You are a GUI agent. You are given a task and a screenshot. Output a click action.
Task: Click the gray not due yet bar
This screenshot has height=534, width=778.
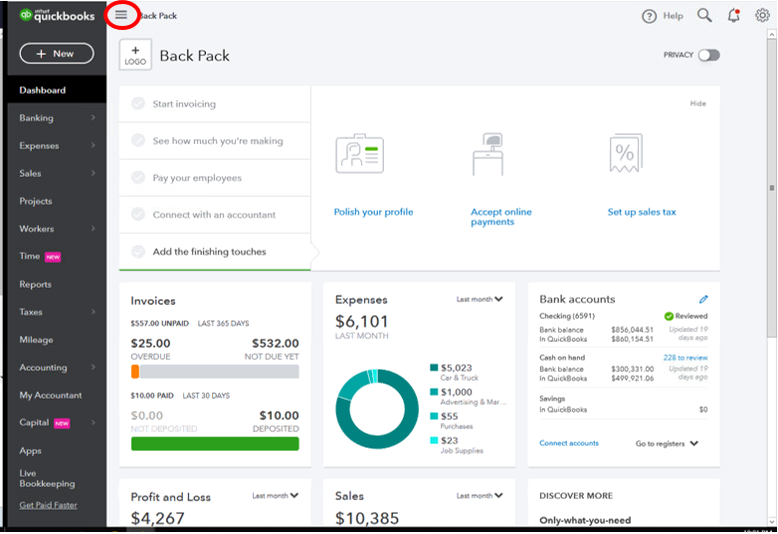(219, 372)
